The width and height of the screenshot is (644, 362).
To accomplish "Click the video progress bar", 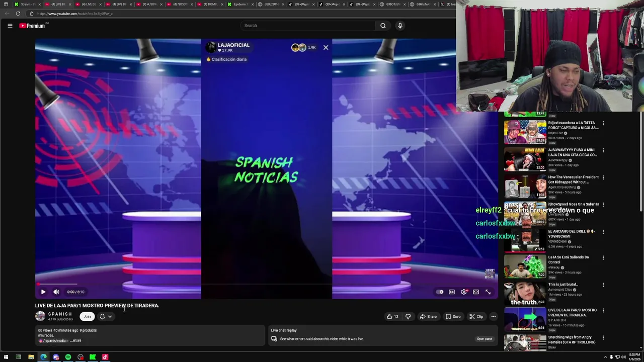I will point(267,285).
